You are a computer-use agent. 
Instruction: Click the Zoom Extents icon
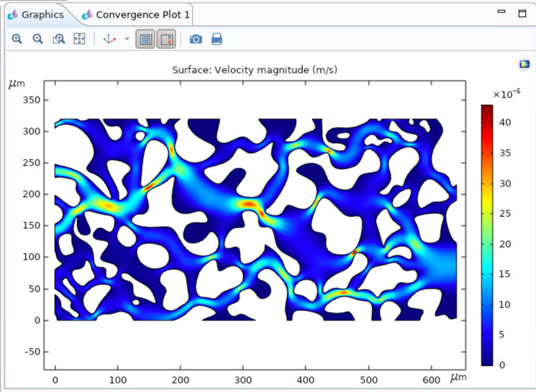point(79,39)
